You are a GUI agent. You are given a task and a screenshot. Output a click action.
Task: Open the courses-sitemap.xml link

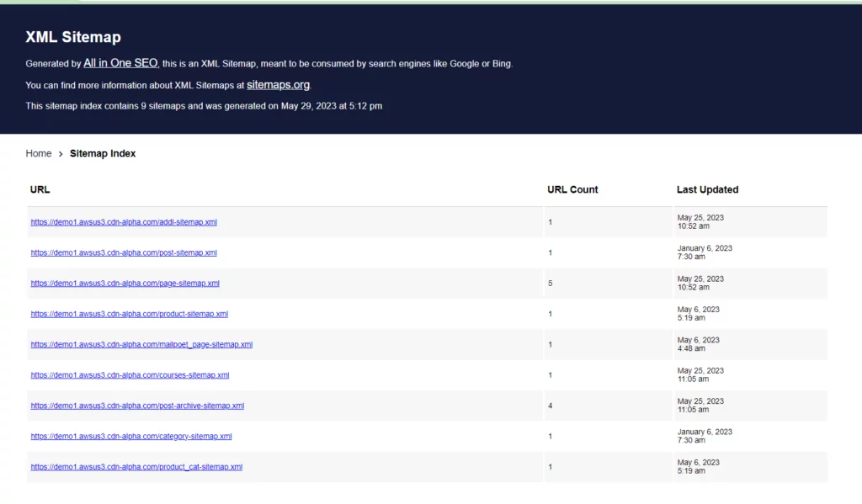coord(130,375)
